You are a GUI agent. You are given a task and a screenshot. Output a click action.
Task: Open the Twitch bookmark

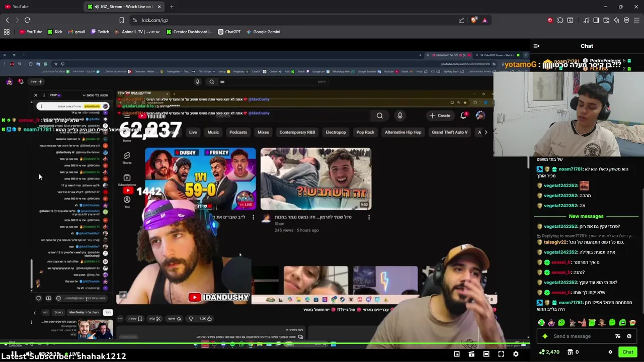[100, 32]
